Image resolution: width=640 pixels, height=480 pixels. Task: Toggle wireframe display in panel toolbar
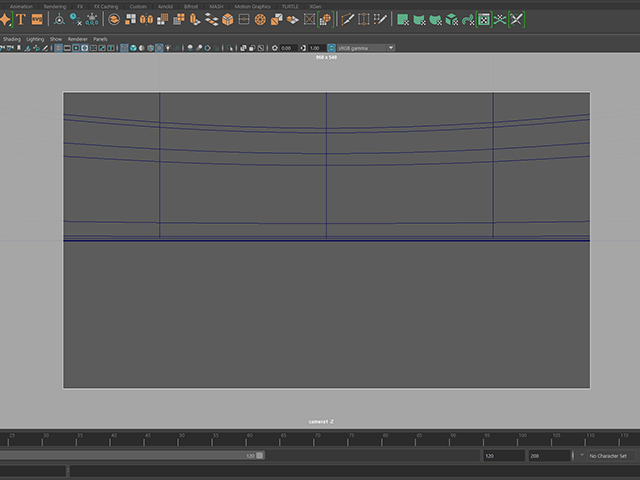pos(124,48)
